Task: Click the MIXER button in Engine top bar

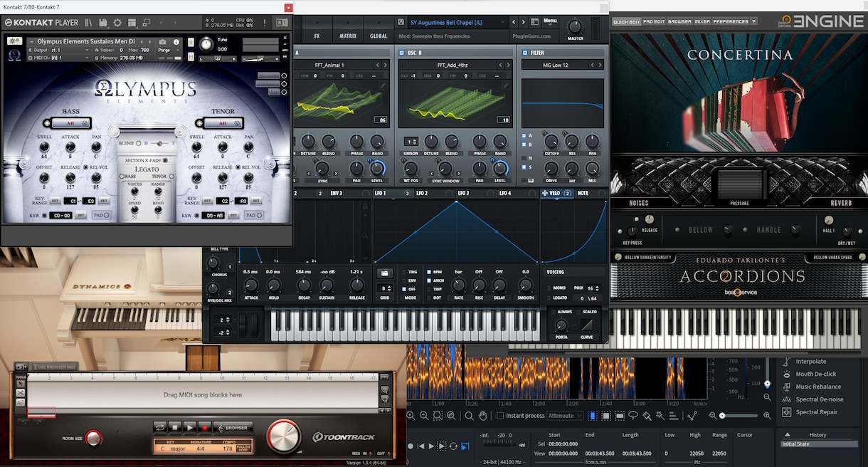Action: [702, 22]
